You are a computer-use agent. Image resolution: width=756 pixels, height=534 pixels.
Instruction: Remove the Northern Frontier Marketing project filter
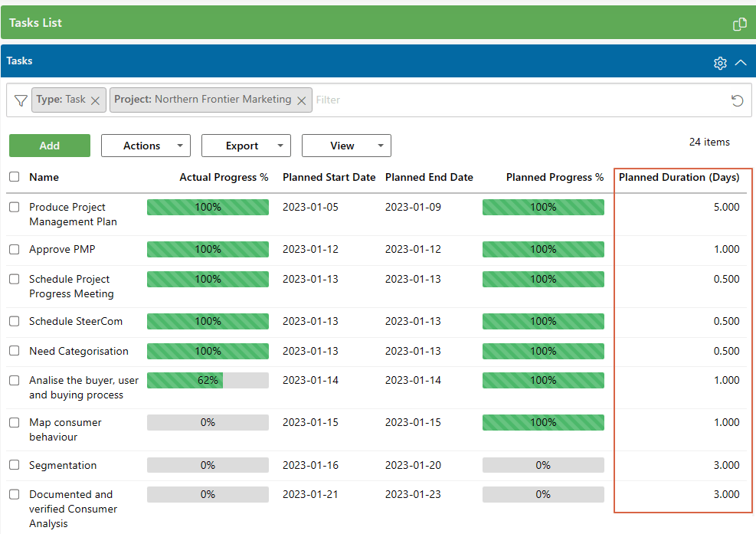pyautogui.click(x=301, y=100)
